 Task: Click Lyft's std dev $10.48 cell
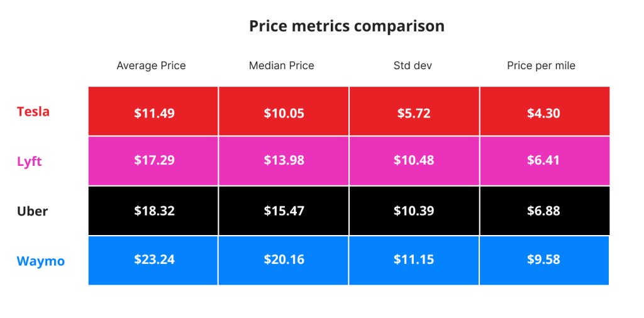(x=414, y=160)
